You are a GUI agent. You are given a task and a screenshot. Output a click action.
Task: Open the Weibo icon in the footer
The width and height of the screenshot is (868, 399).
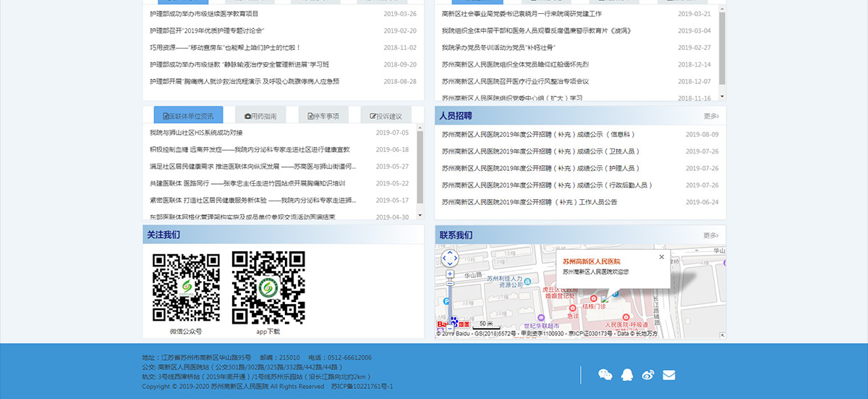(648, 374)
